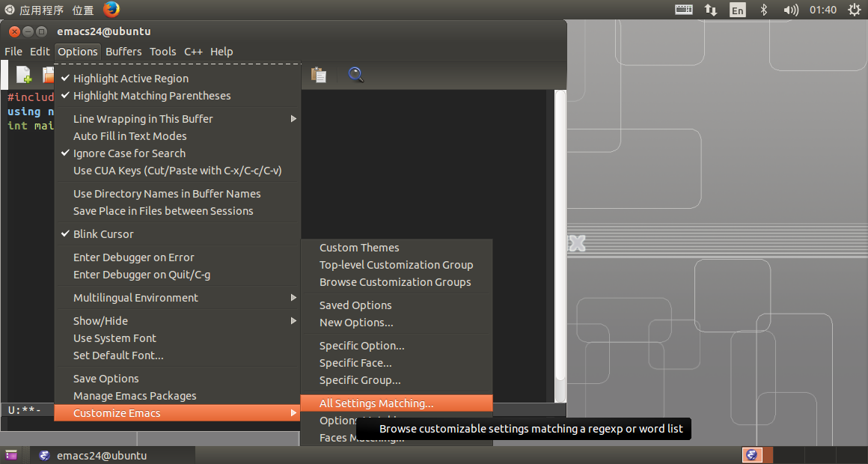
Task: Select Browse Customization Groups
Action: point(397,282)
